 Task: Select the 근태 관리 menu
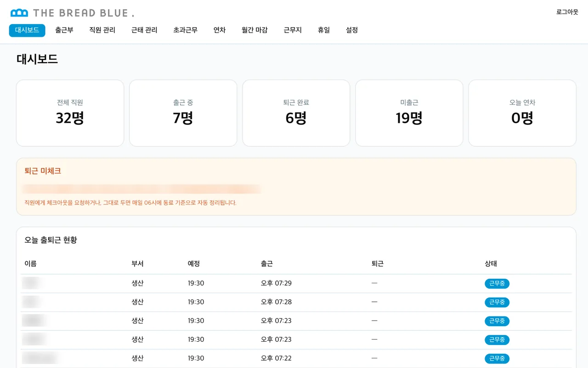[144, 30]
